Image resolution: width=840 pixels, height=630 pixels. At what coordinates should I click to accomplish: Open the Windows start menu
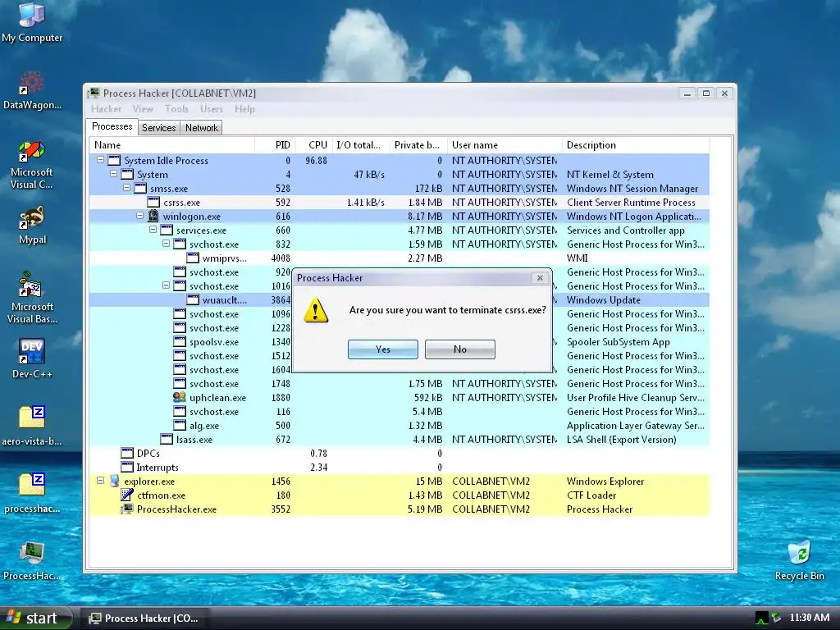tap(34, 618)
